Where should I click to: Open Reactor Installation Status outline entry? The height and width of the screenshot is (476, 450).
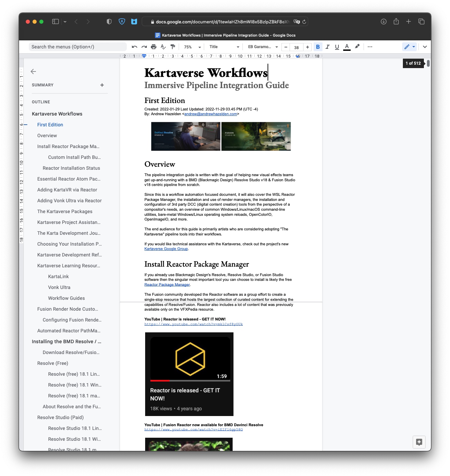pyautogui.click(x=71, y=168)
